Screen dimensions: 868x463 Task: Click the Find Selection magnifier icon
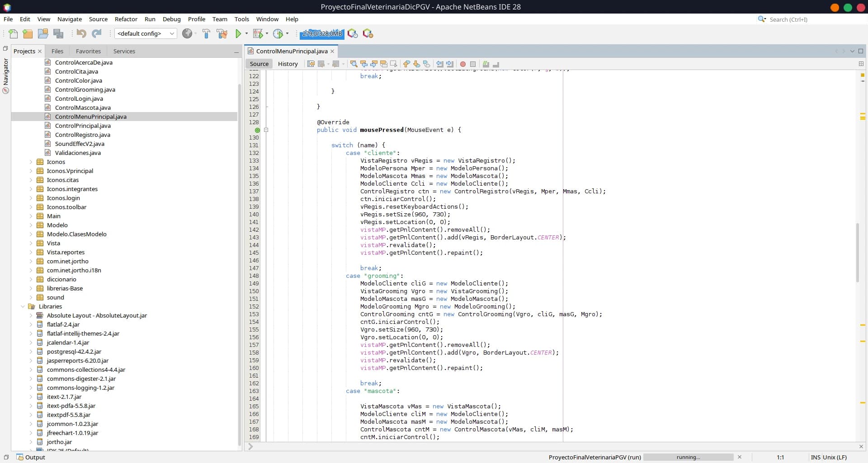click(x=354, y=64)
